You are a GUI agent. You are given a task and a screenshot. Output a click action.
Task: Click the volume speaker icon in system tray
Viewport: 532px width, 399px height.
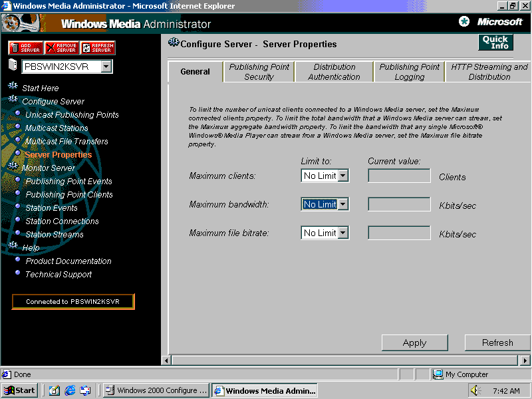coord(475,390)
